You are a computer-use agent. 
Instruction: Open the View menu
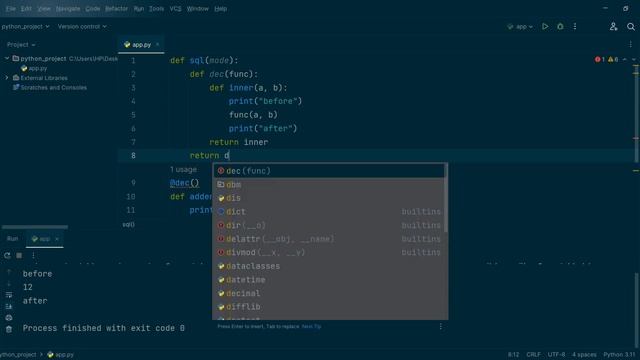click(x=44, y=9)
